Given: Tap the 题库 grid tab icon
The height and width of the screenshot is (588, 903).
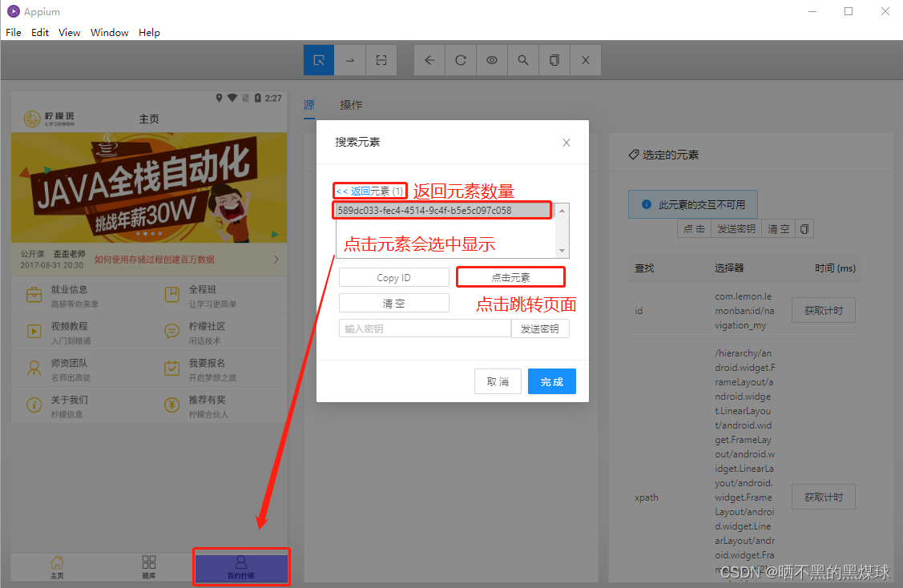Looking at the screenshot, I should pos(148,562).
